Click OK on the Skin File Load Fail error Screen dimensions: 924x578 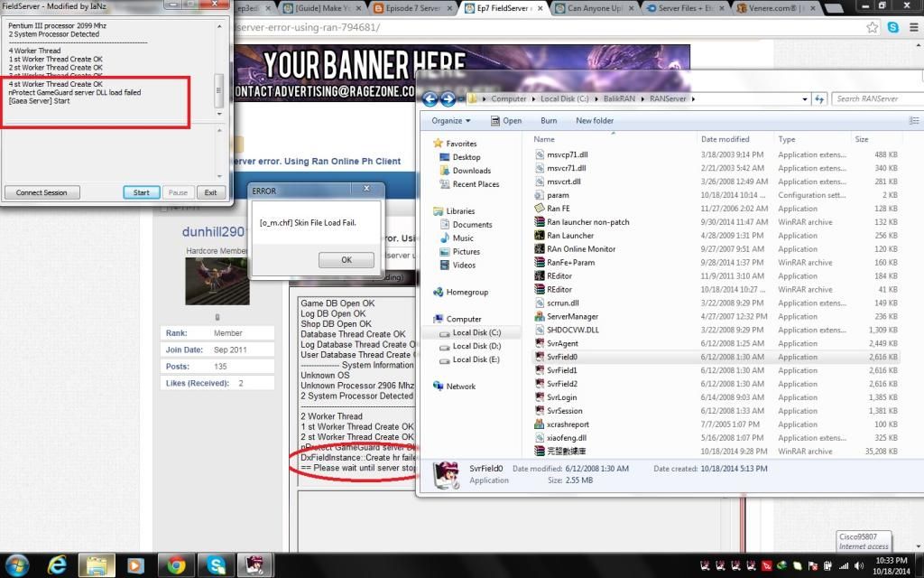tap(346, 259)
